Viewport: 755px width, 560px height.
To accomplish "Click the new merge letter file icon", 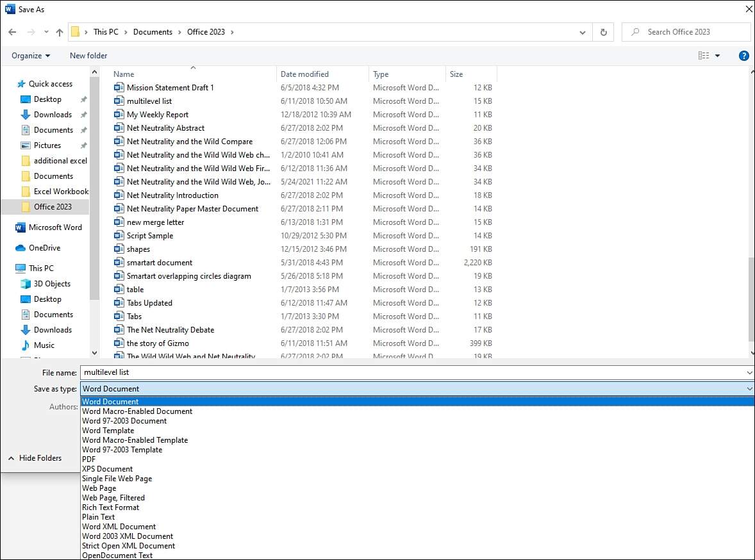I will 119,222.
